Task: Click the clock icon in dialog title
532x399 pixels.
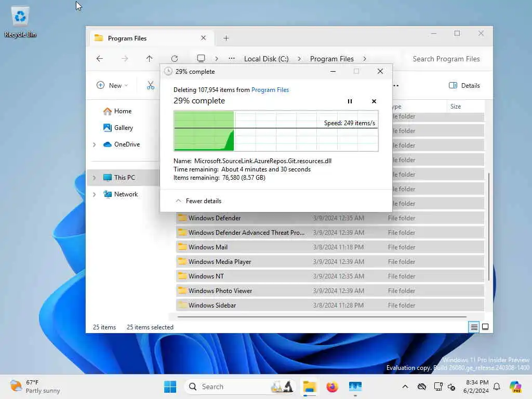Action: [168, 71]
